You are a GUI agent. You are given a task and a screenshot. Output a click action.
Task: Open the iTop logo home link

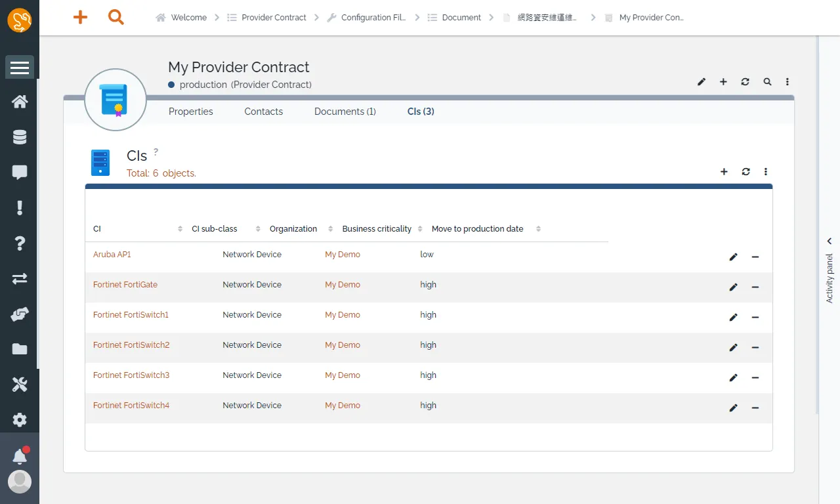click(20, 20)
